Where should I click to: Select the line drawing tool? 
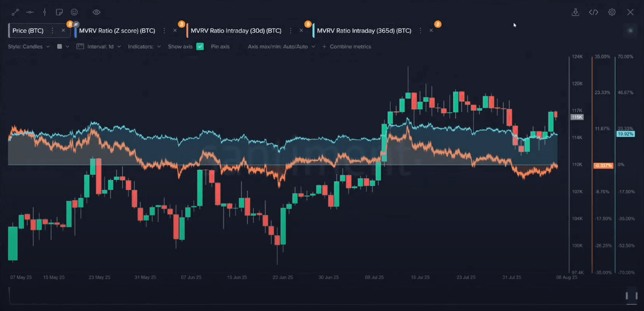point(15,12)
